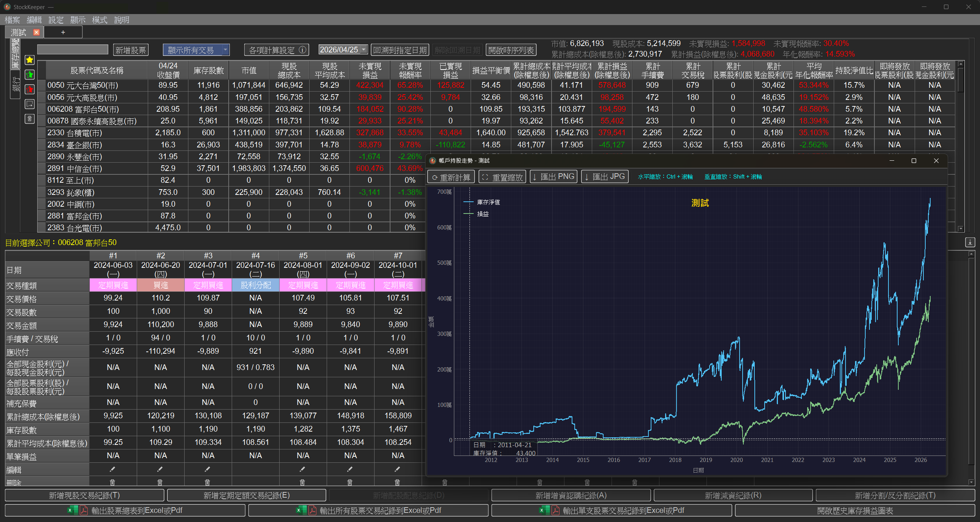Switch to the 銀行 sidebar tab
The height and width of the screenshot is (522, 980).
16,84
